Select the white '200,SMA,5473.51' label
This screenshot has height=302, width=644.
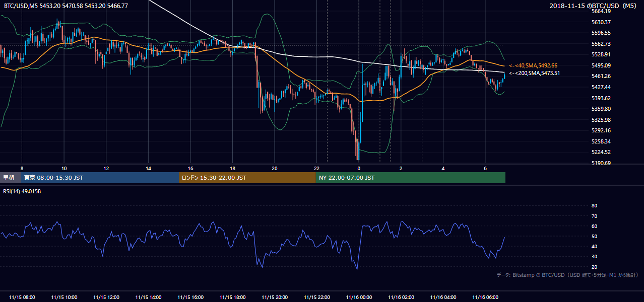(534, 73)
